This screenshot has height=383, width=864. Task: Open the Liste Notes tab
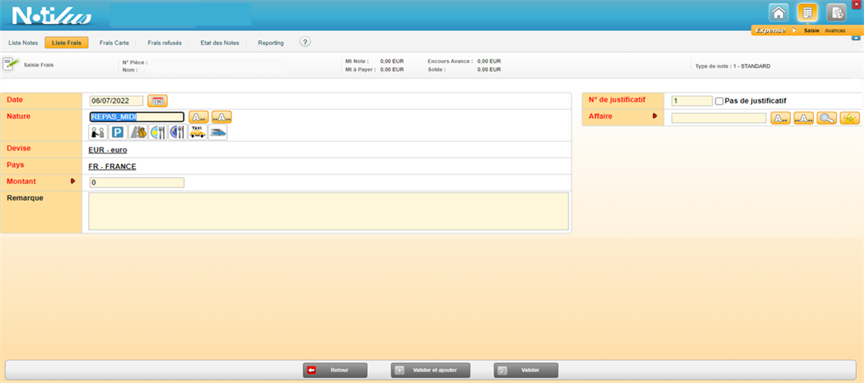tap(23, 42)
